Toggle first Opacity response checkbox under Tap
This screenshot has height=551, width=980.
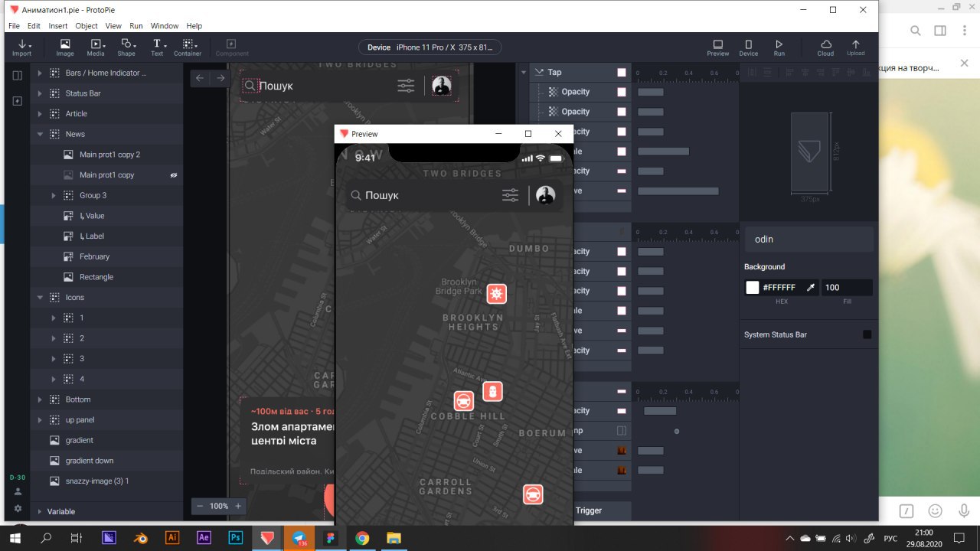(x=622, y=92)
